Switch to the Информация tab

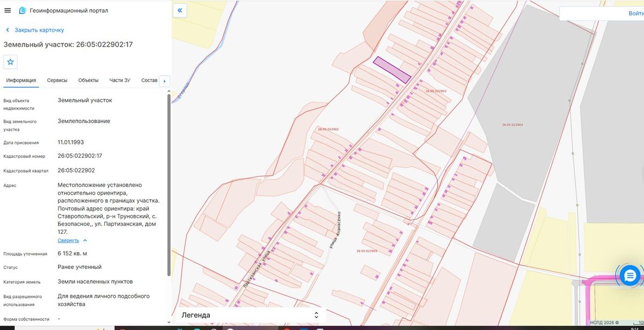click(x=21, y=80)
